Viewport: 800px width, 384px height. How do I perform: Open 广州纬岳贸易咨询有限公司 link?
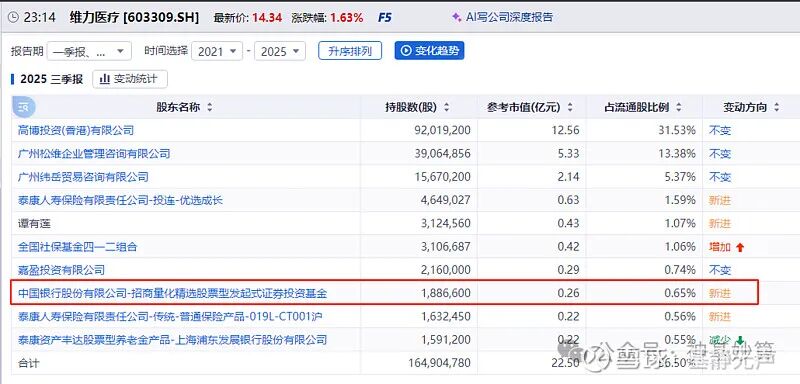click(83, 177)
